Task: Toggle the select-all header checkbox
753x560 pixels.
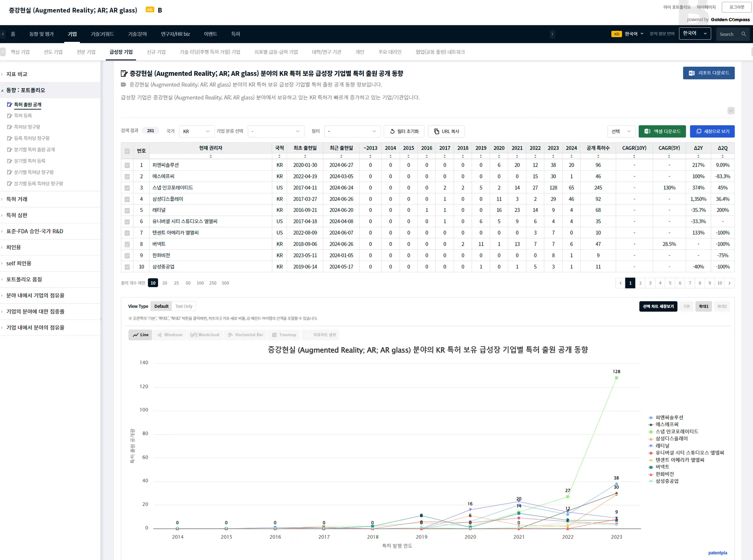Action: tap(127, 151)
